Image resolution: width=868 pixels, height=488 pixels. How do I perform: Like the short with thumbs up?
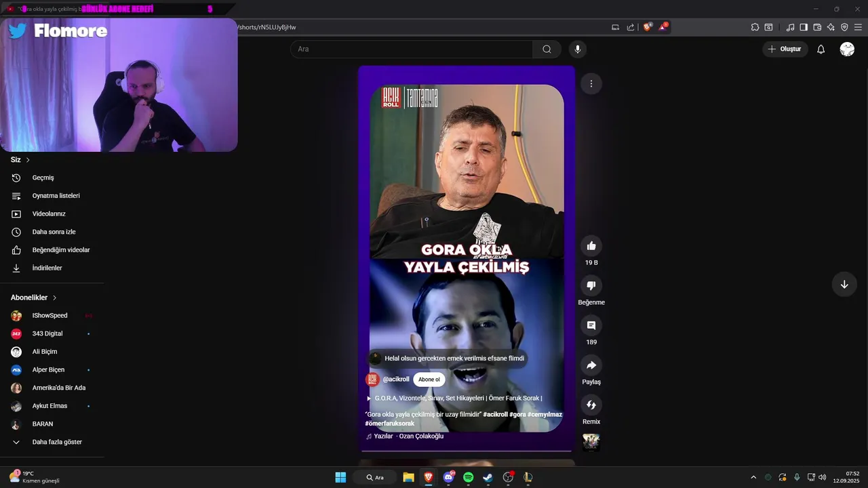[591, 246]
